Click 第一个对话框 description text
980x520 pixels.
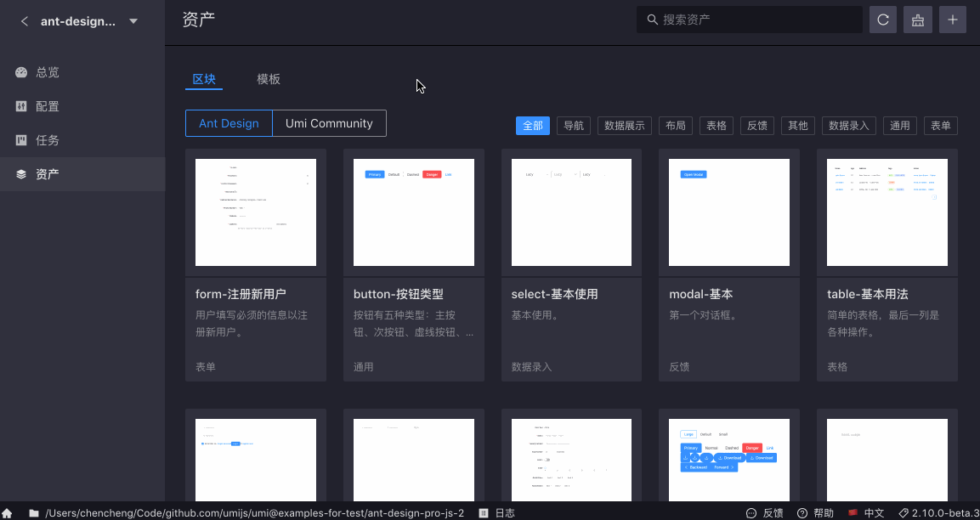click(x=703, y=315)
